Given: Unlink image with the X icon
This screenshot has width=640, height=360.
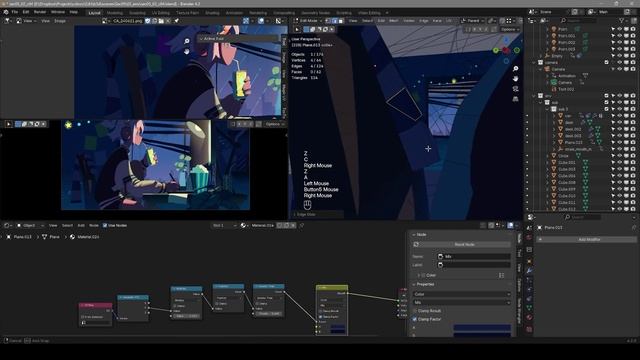Looking at the screenshot, I should coord(168,20).
